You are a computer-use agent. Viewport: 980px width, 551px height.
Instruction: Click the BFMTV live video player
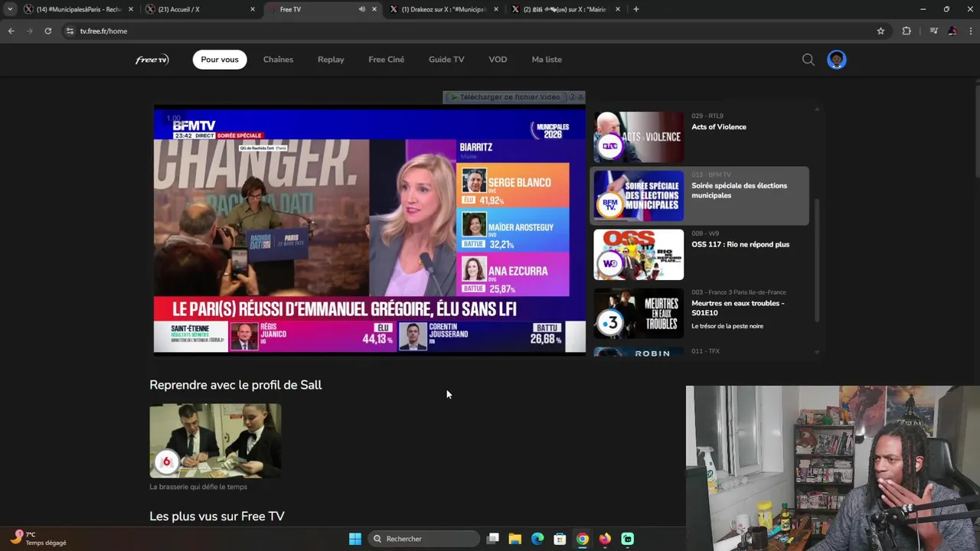click(x=370, y=232)
